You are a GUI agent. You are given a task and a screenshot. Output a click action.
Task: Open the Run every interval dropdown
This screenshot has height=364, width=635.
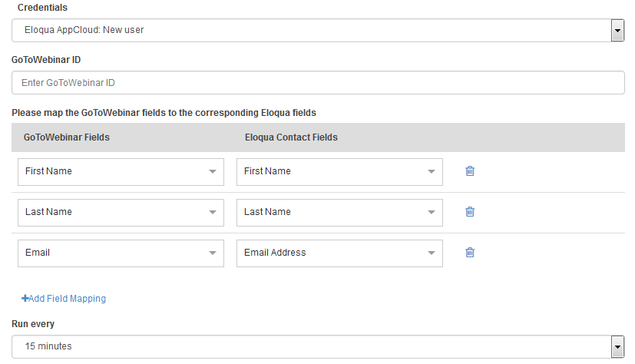tap(318, 346)
